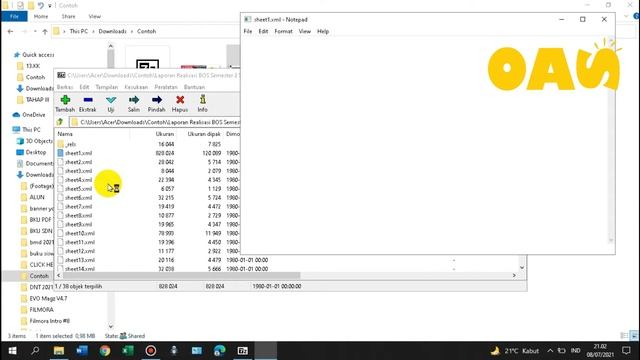Screen dimensions: 640x360
Task: Switch to the Share ribbon tab in Explorer
Action: tap(68, 16)
